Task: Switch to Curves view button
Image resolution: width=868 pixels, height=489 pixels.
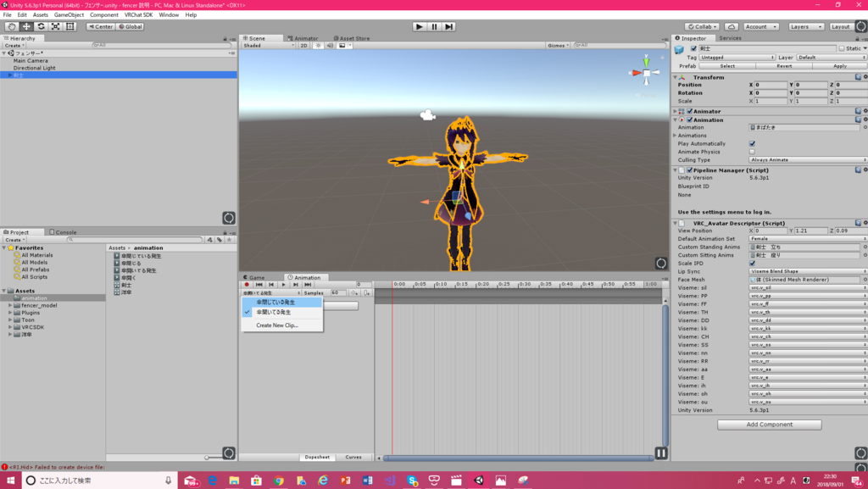Action: pyautogui.click(x=353, y=458)
